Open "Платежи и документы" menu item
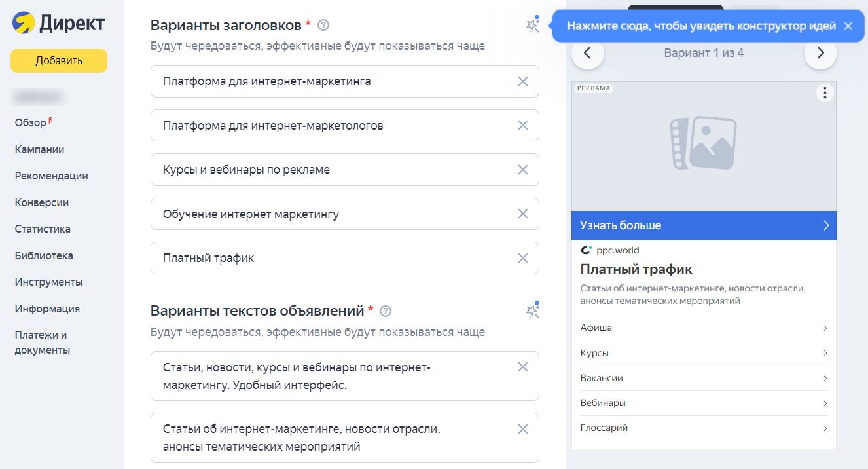Screen dimensions: 868x469 [x=42, y=343]
